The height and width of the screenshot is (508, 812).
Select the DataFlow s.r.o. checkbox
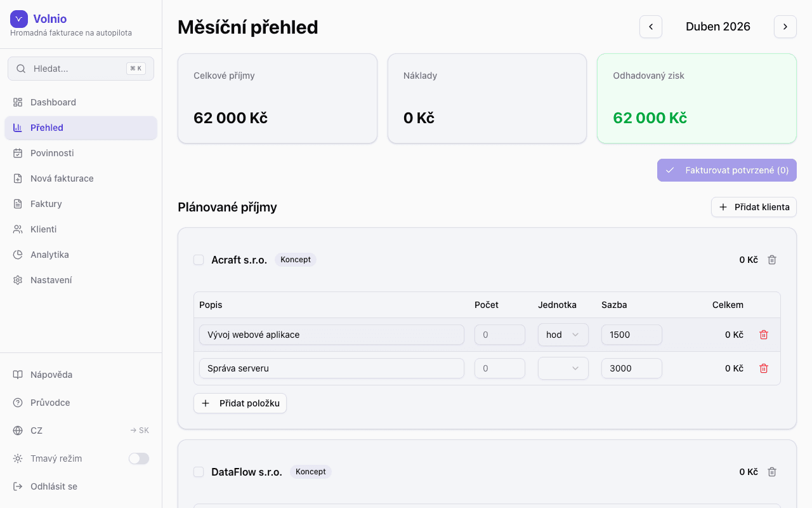199,472
